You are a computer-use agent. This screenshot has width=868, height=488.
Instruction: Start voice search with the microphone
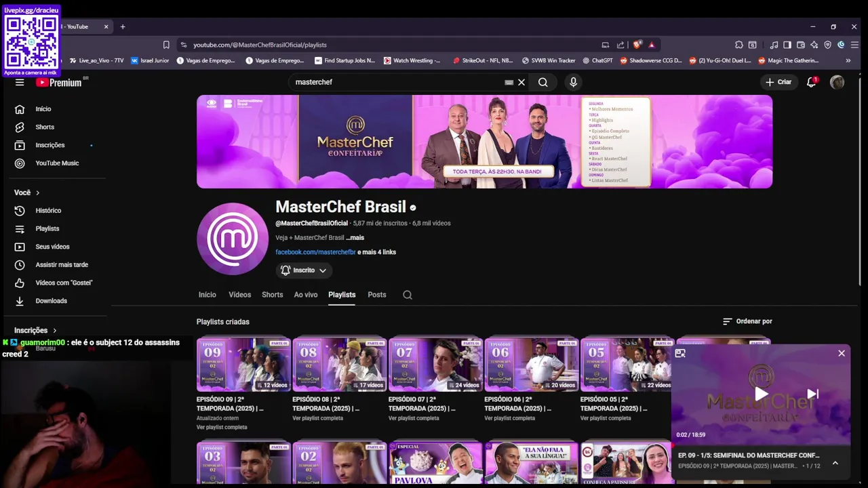pos(573,82)
